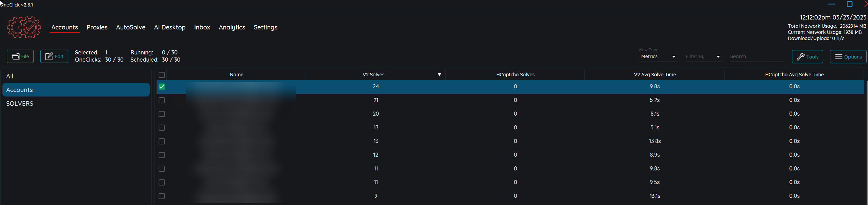Switch to the Proxies tab
This screenshot has width=868, height=205.
[x=97, y=27]
